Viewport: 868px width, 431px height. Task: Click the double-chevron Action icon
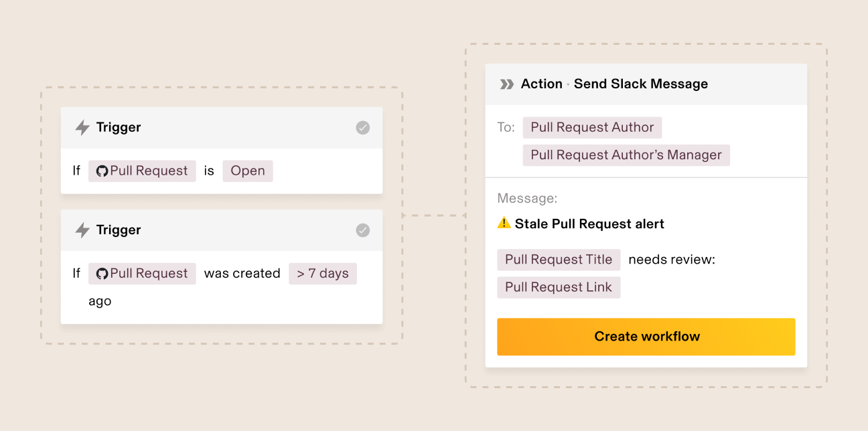pos(507,84)
